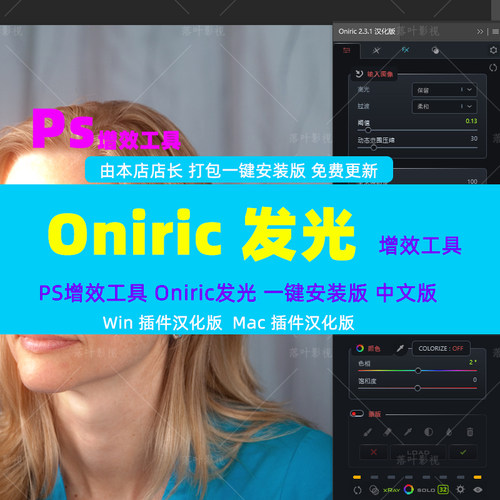Open the 柔和 filter dropdown
The width and height of the screenshot is (500, 500).
444,106
